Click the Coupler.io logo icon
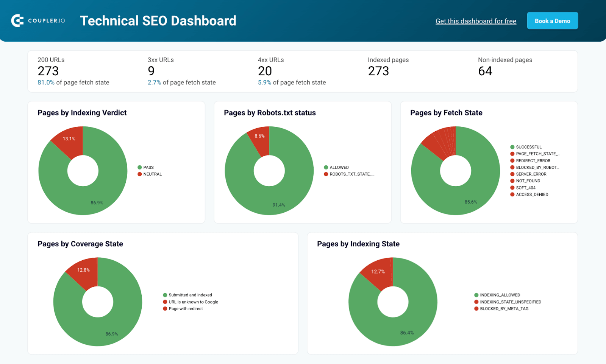The width and height of the screenshot is (606, 364). (x=17, y=21)
